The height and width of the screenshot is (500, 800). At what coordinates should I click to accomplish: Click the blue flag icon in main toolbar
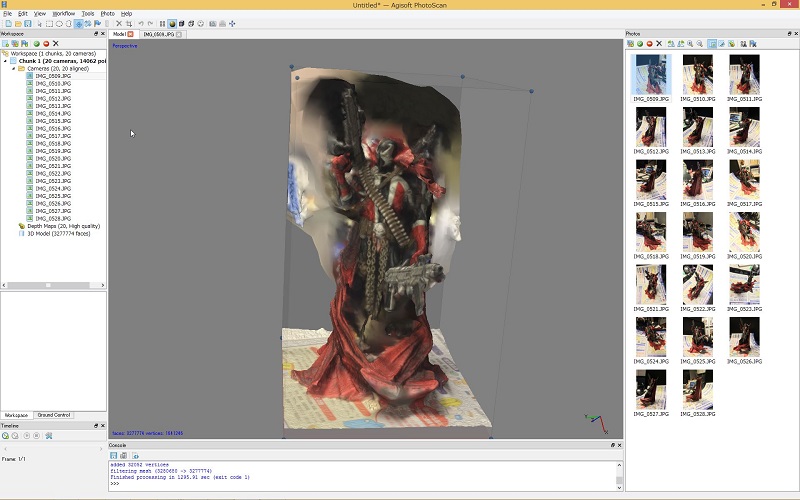(97, 23)
